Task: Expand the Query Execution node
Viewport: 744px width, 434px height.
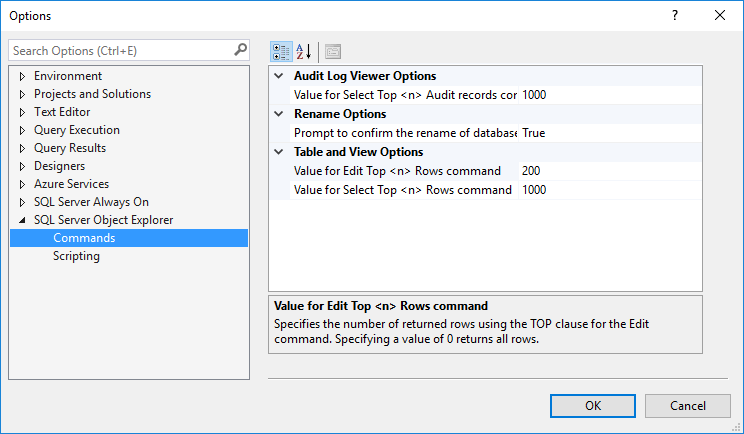Action: 22,130
